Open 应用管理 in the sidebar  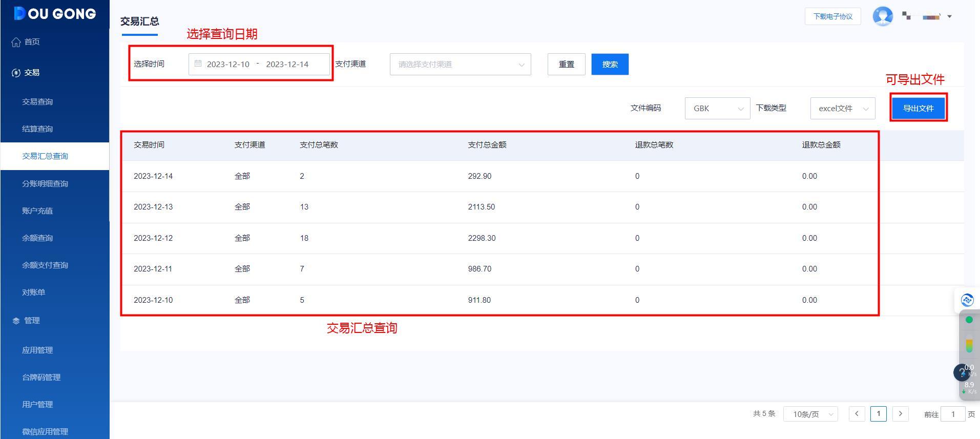(37, 350)
